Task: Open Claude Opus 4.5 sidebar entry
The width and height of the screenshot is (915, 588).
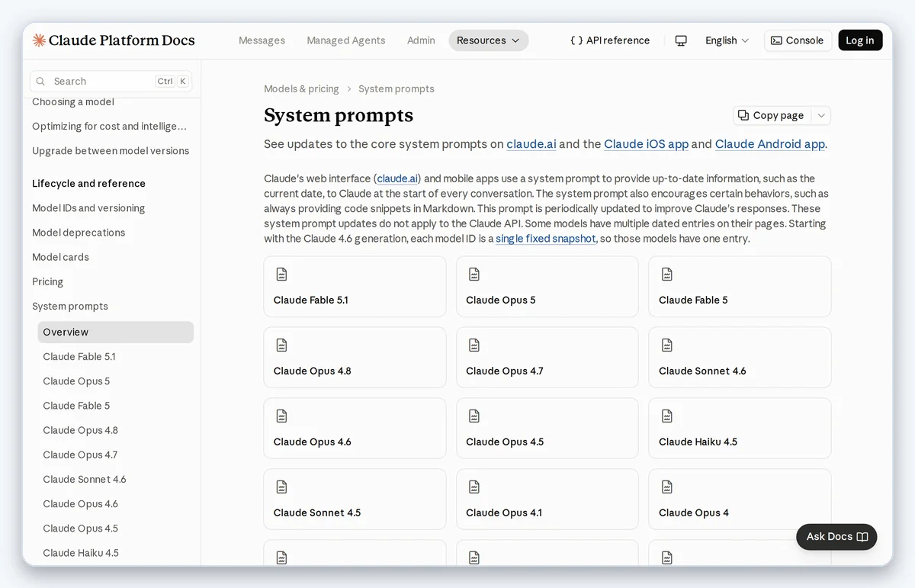Action: pos(80,529)
